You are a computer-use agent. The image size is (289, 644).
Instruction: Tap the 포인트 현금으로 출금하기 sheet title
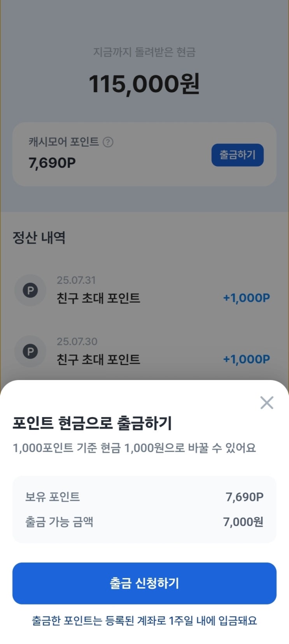pos(92,423)
